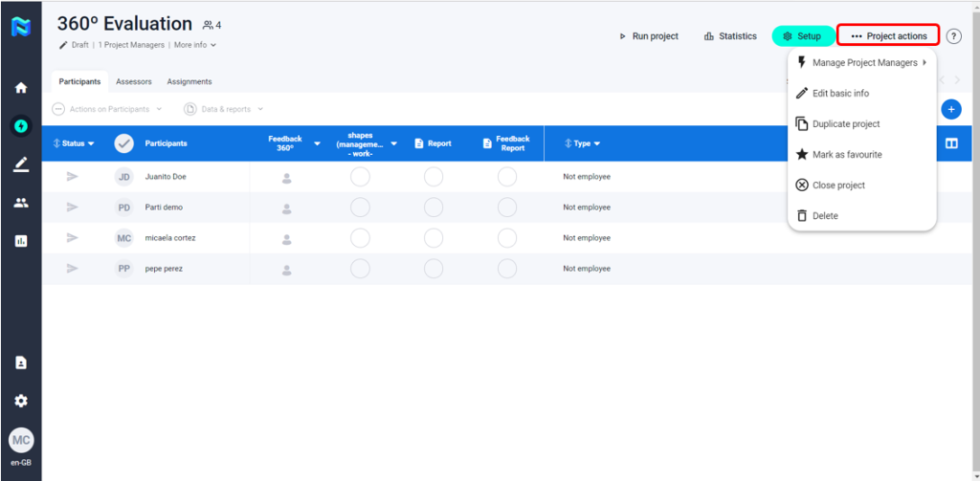Open the chart reports icon in sidebar
The image size is (980, 481).
[x=20, y=241]
